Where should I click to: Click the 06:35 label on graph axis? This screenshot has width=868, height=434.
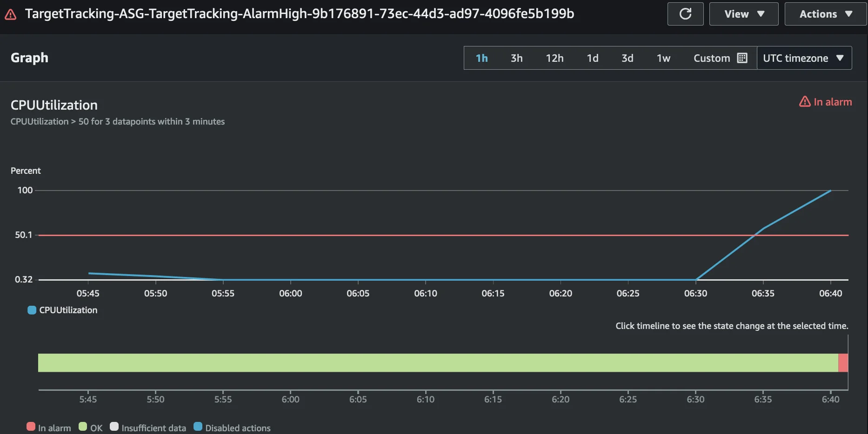[763, 293]
